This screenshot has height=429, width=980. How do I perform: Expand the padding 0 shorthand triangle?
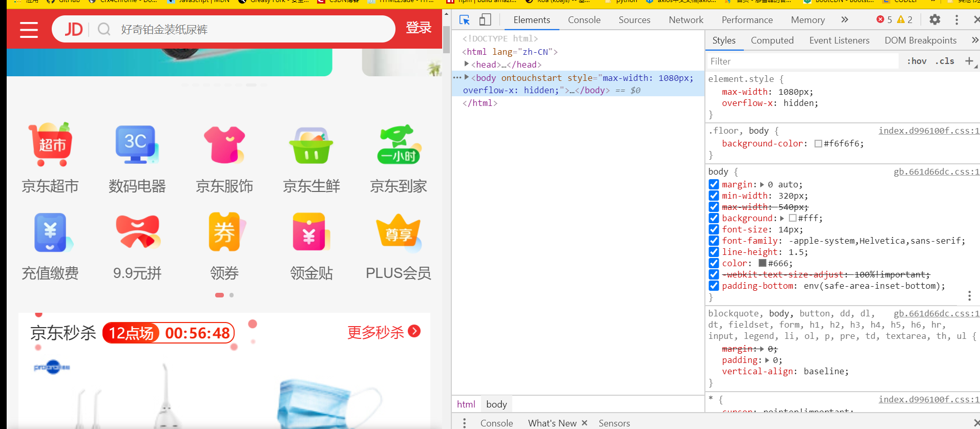point(767,360)
